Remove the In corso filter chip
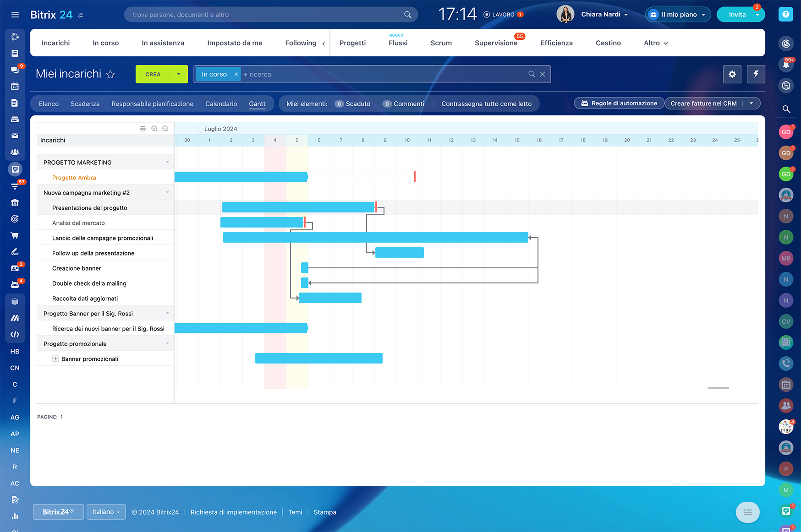 (236, 74)
